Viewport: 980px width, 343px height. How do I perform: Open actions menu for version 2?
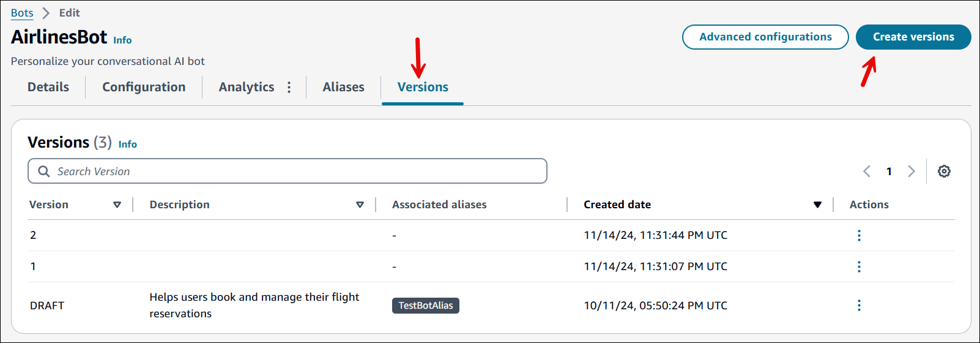(x=859, y=235)
